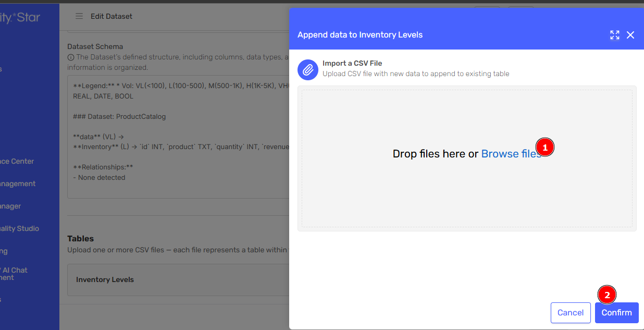This screenshot has width=644, height=330.
Task: Click the Edit Dataset header title
Action: (112, 16)
